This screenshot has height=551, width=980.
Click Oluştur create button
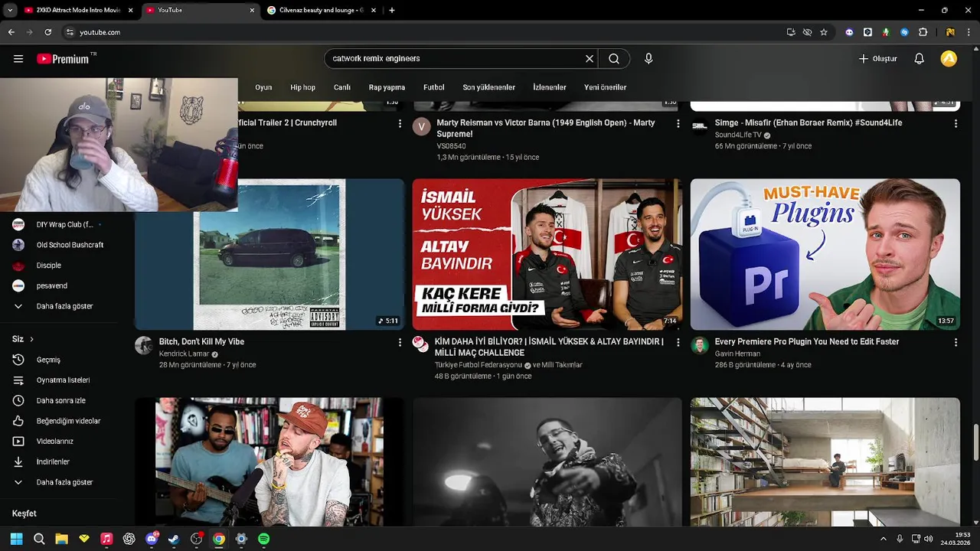[877, 59]
